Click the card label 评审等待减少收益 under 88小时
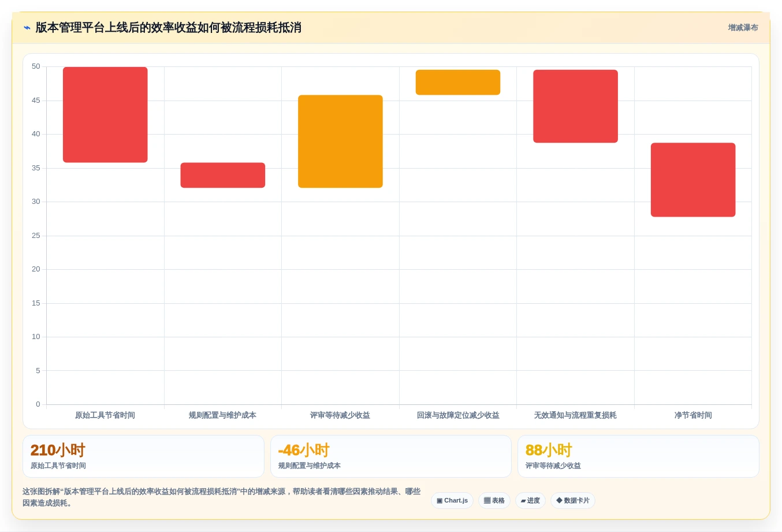The width and height of the screenshot is (782, 532). coord(553,466)
